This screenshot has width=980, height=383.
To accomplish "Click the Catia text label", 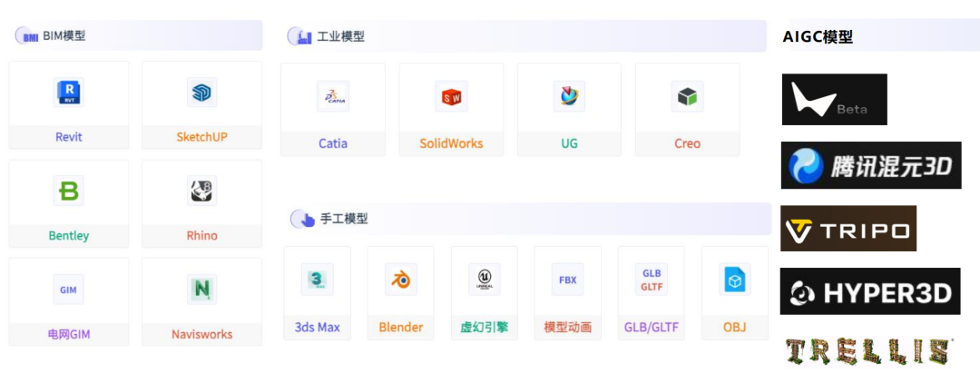I will click(333, 143).
